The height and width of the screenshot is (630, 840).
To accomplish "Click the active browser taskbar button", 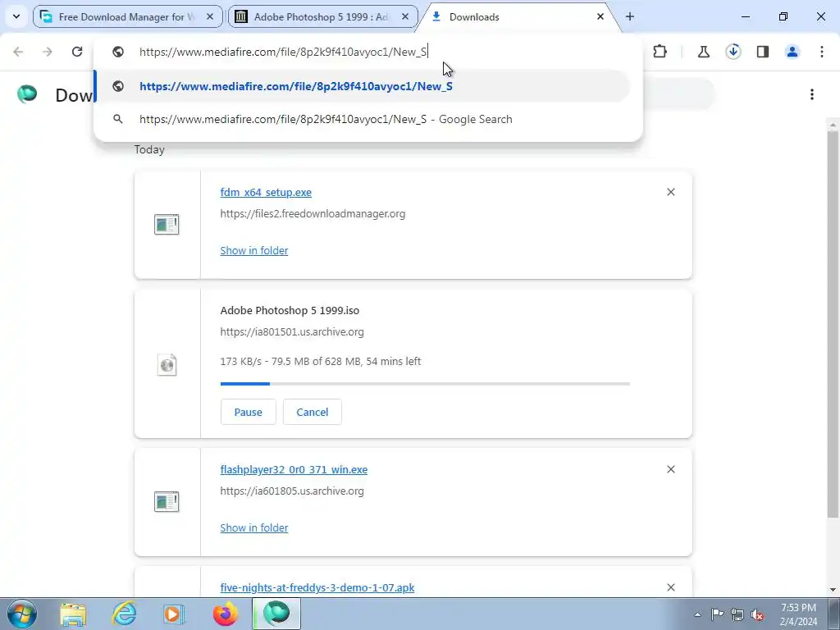I will point(276,614).
